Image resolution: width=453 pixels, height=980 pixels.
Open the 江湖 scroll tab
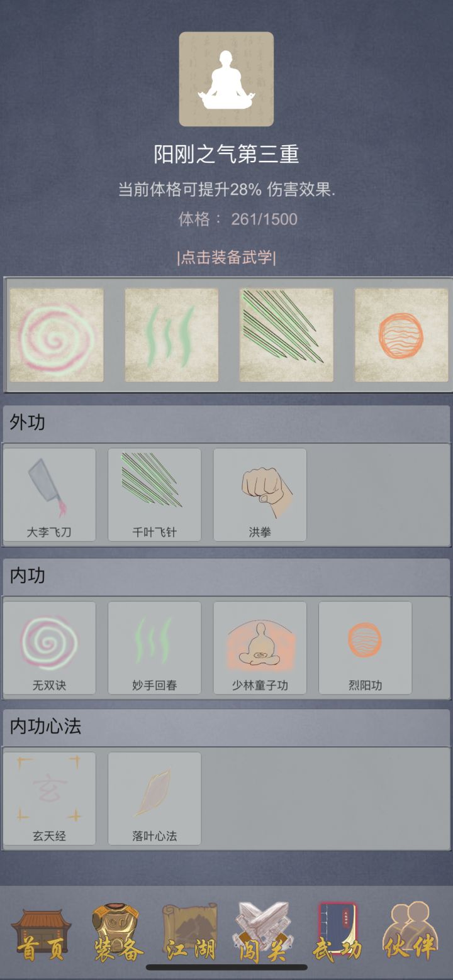pos(189,933)
